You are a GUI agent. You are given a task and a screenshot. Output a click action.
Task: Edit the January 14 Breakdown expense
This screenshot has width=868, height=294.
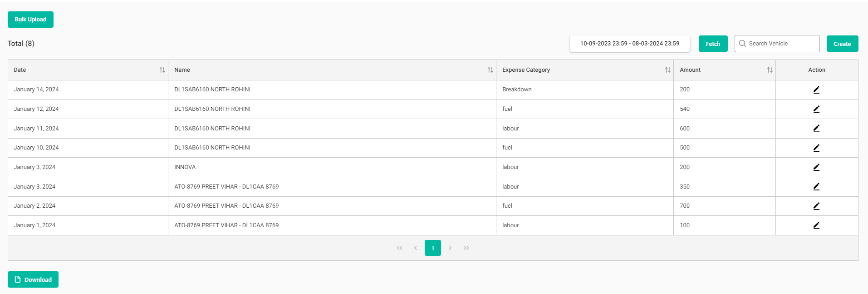click(816, 90)
